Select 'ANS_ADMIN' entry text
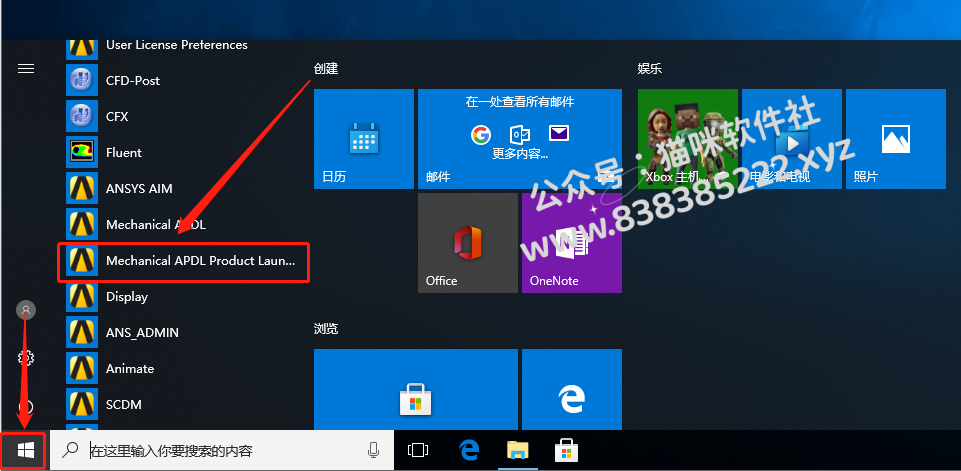Image resolution: width=961 pixels, height=471 pixels. 142,333
